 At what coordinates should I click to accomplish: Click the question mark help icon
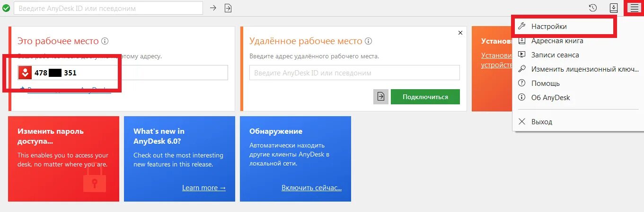[522, 83]
